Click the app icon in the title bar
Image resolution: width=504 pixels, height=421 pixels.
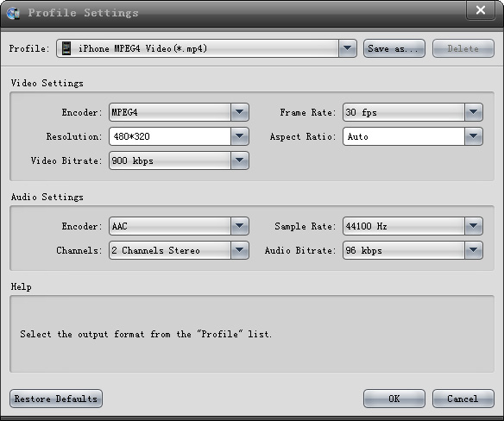13,13
